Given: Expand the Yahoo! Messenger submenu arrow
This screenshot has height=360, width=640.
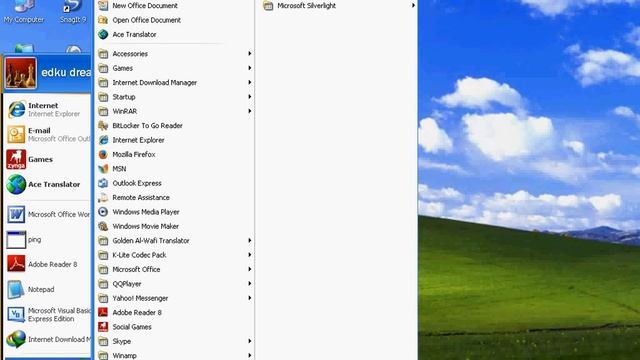Looking at the screenshot, I should [249, 298].
